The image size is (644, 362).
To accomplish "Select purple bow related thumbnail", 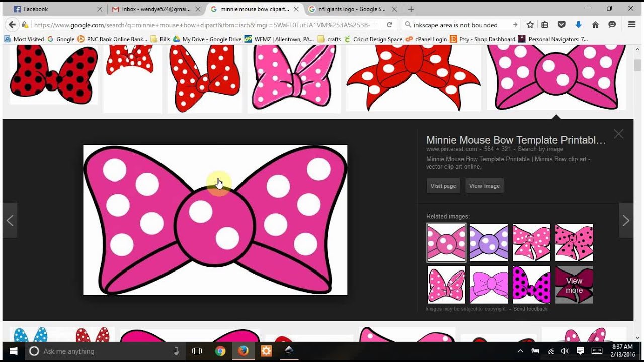I will point(489,243).
